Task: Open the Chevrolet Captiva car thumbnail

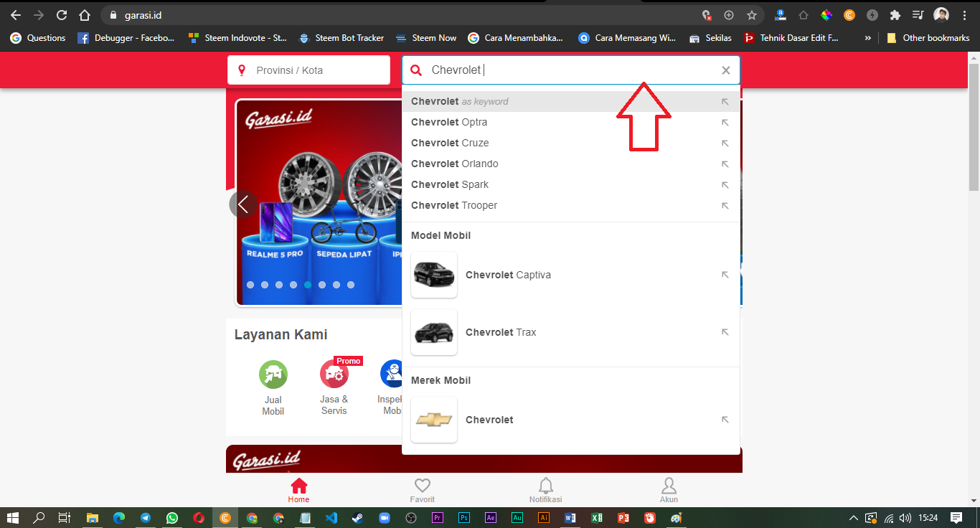Action: [434, 275]
